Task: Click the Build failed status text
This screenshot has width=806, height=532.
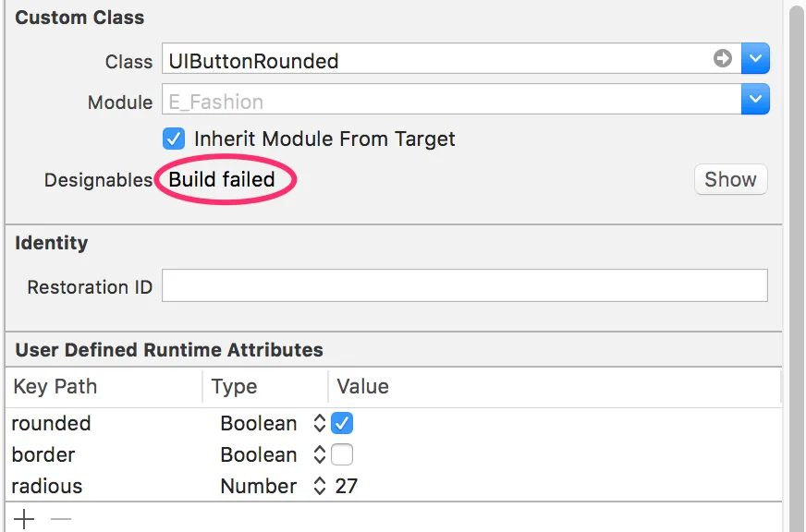Action: pos(222,179)
